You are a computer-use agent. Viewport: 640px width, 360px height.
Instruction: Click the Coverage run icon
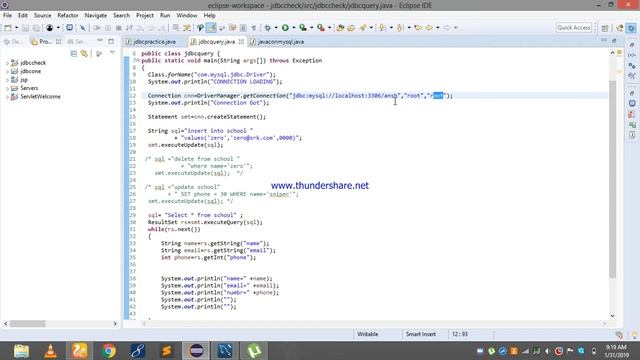click(303, 28)
